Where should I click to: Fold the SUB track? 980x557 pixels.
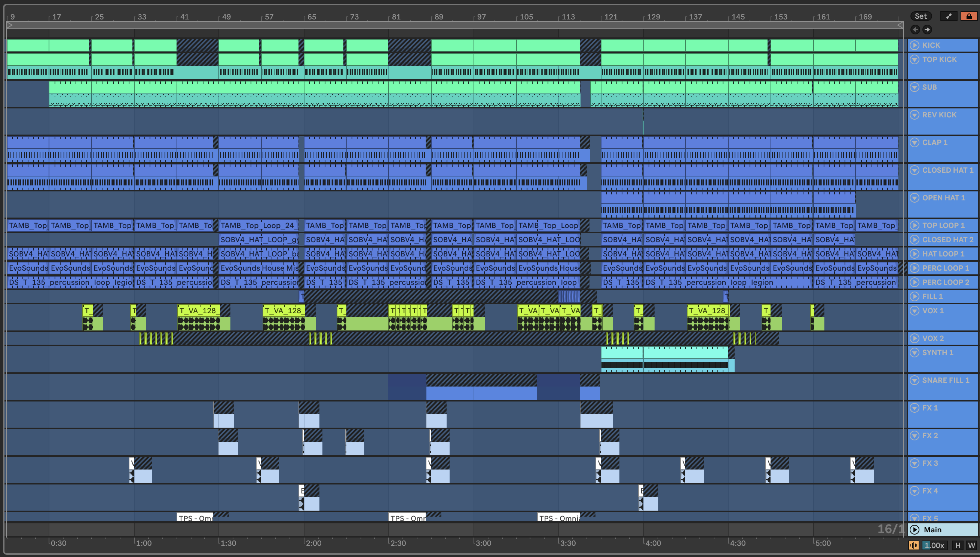915,87
